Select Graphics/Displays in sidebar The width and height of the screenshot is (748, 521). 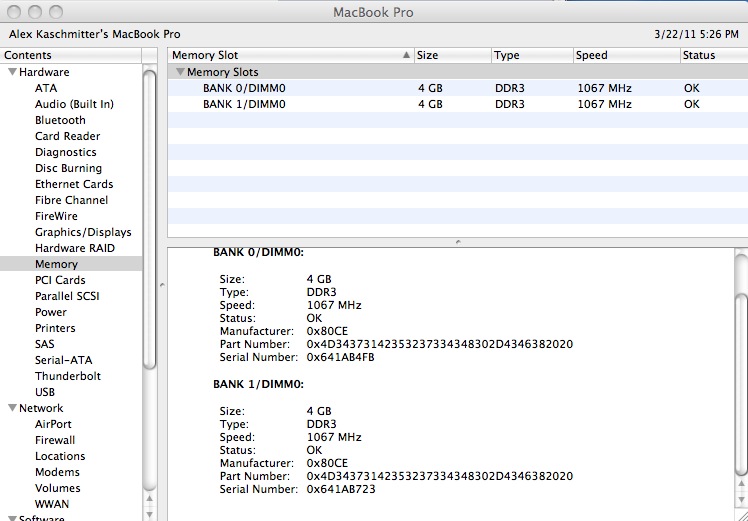(83, 232)
